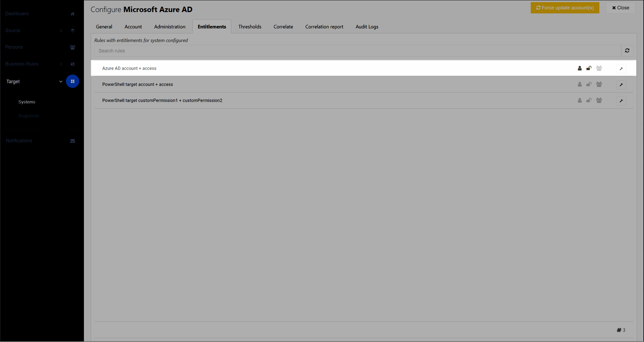Click the Business Rules icon

click(72, 64)
